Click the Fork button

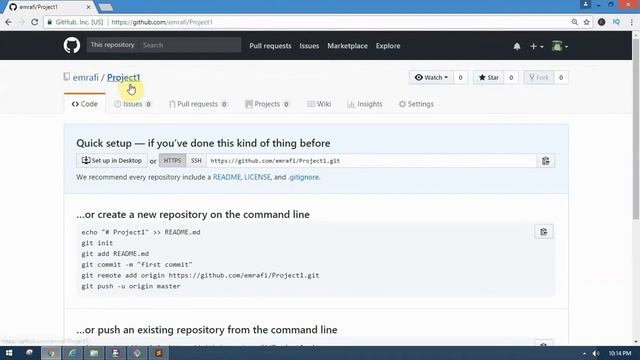(539, 78)
